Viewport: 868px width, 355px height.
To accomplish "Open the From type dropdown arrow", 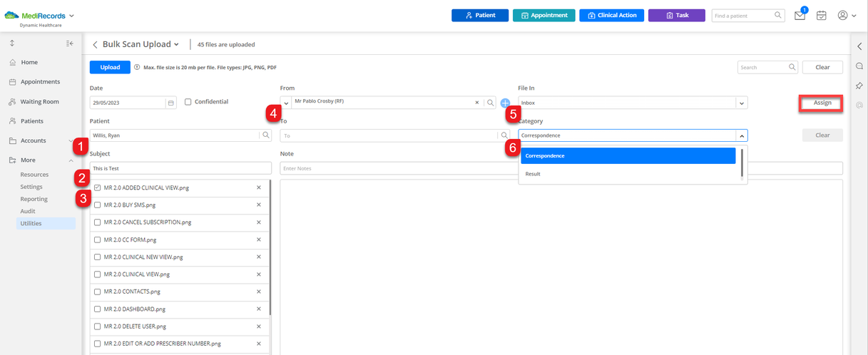I will click(x=287, y=103).
